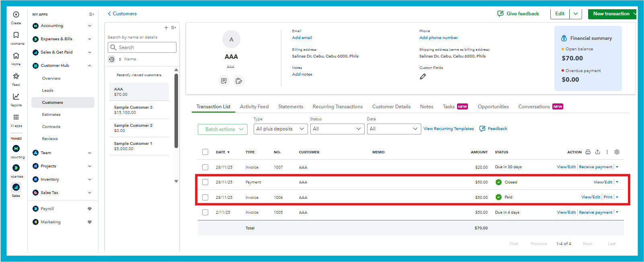Tick the checkbox for invoice 1007
The image size is (644, 262).
click(205, 167)
